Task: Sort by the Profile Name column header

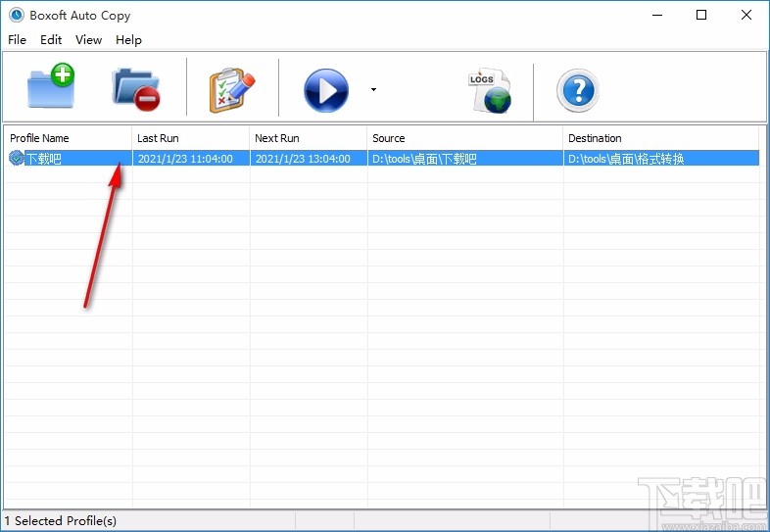Action: [68, 138]
